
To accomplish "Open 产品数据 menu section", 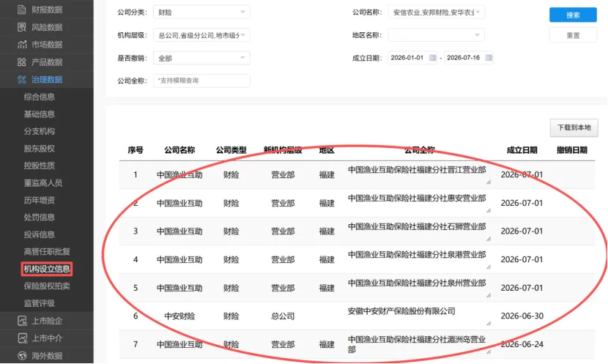I will coord(47,62).
